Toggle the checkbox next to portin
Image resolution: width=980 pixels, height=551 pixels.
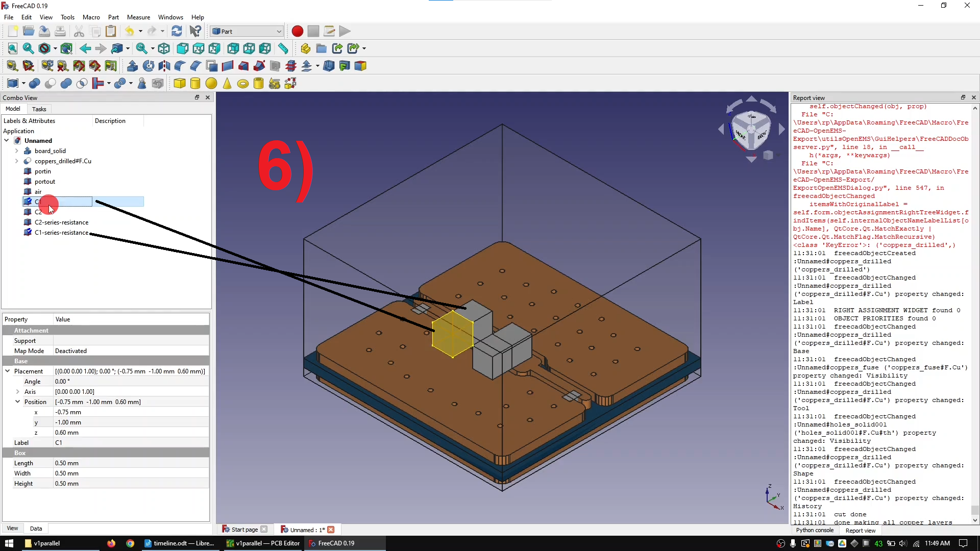tap(28, 171)
